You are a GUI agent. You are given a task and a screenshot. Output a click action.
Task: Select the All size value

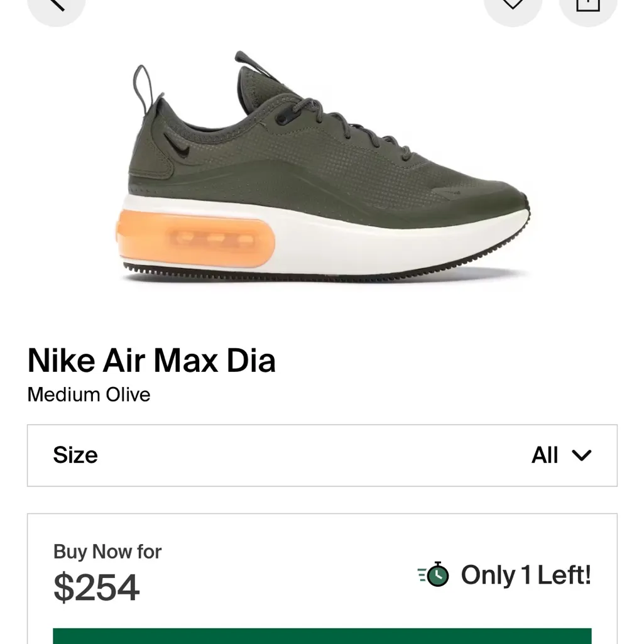point(545,455)
